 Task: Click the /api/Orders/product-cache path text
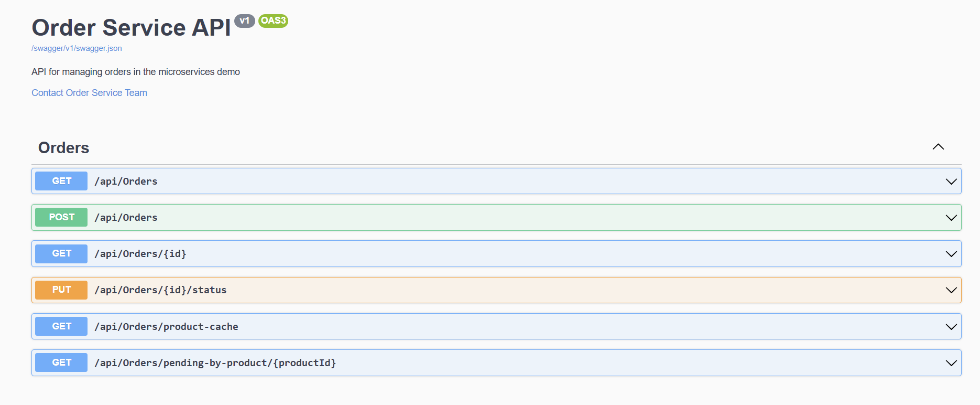166,327
